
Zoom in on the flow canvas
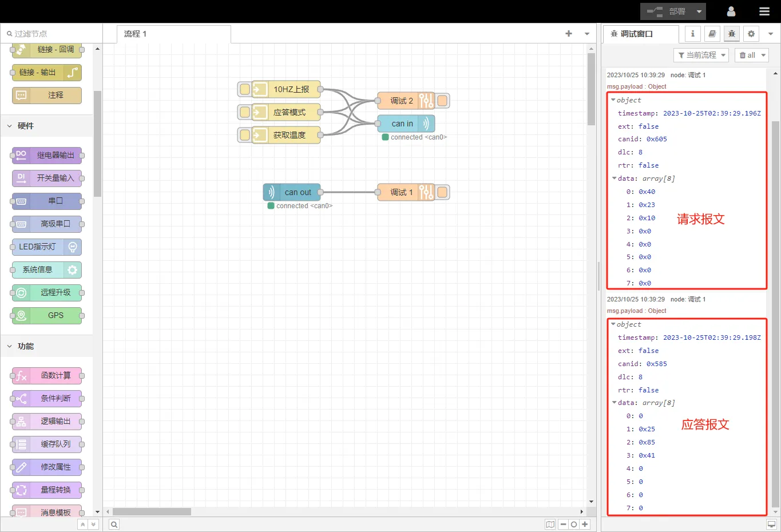coord(585,525)
